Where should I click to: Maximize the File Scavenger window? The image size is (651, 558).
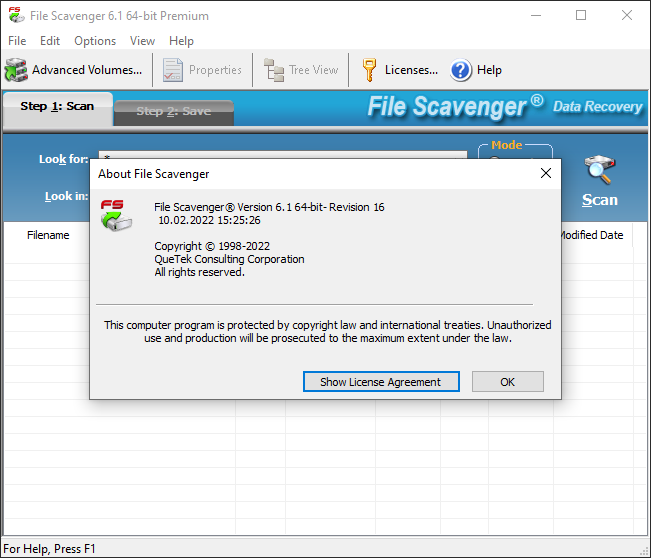point(581,15)
